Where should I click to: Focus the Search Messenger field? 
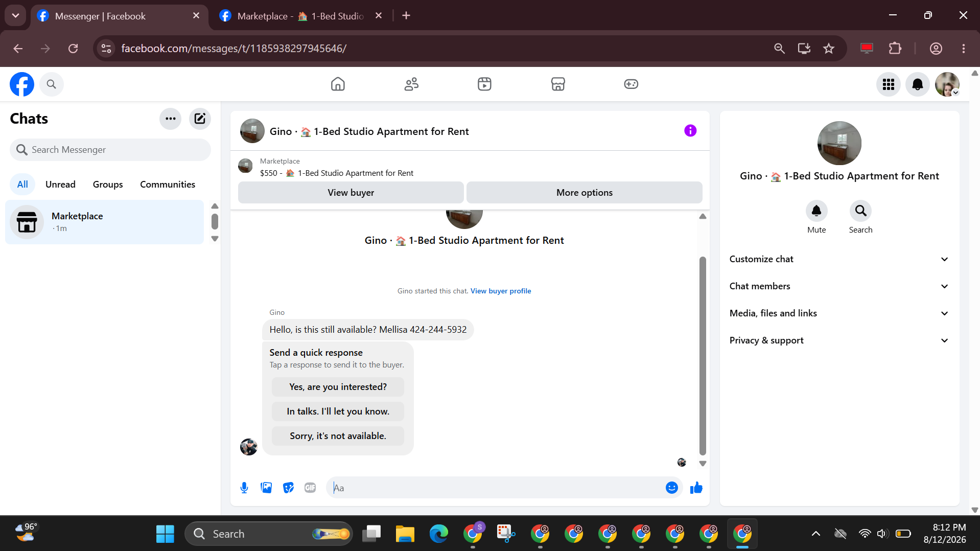(110, 150)
